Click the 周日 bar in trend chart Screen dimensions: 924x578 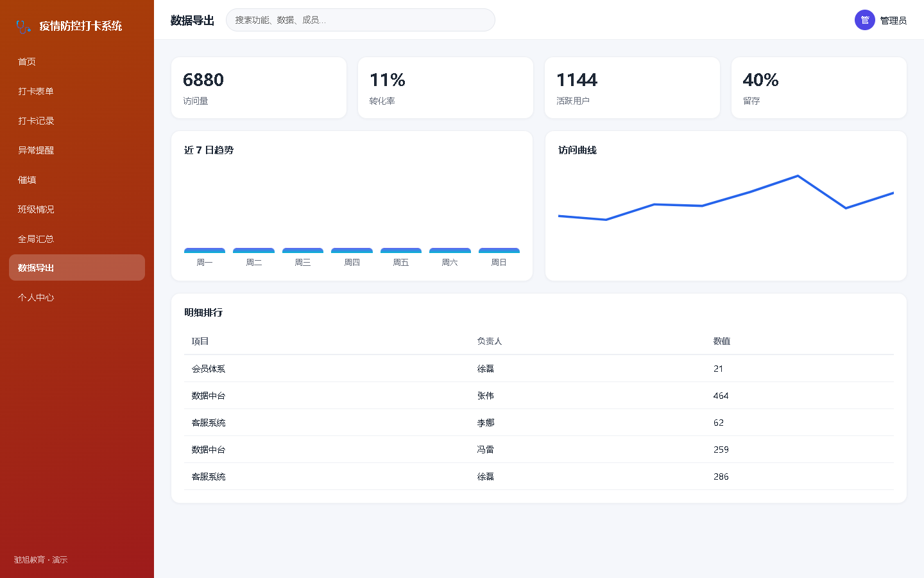pyautogui.click(x=499, y=250)
